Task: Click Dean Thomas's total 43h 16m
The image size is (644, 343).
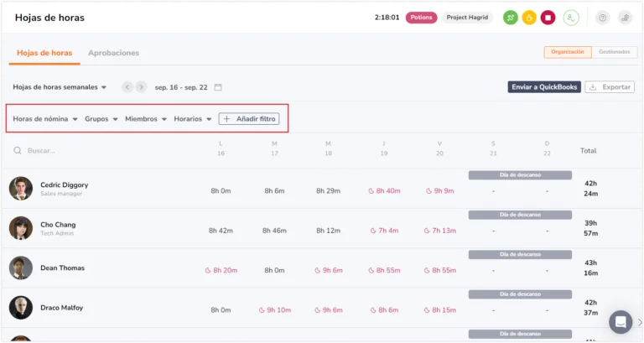Action: point(590,268)
